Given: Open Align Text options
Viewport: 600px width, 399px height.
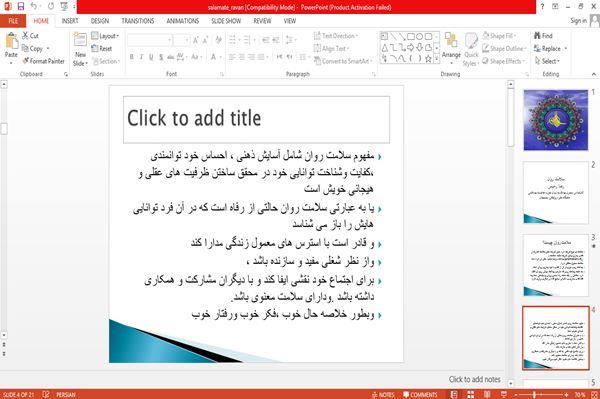Looking at the screenshot, I should (331, 49).
